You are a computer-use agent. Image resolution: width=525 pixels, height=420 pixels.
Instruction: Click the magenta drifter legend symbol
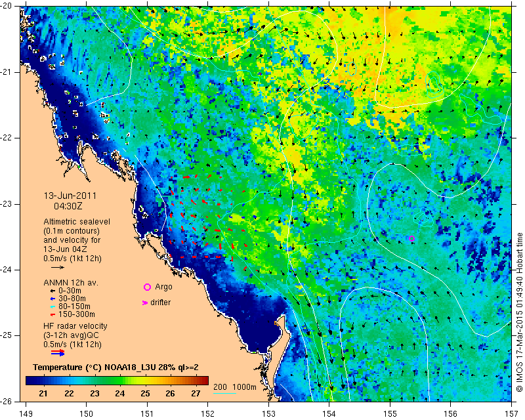pyautogui.click(x=145, y=303)
